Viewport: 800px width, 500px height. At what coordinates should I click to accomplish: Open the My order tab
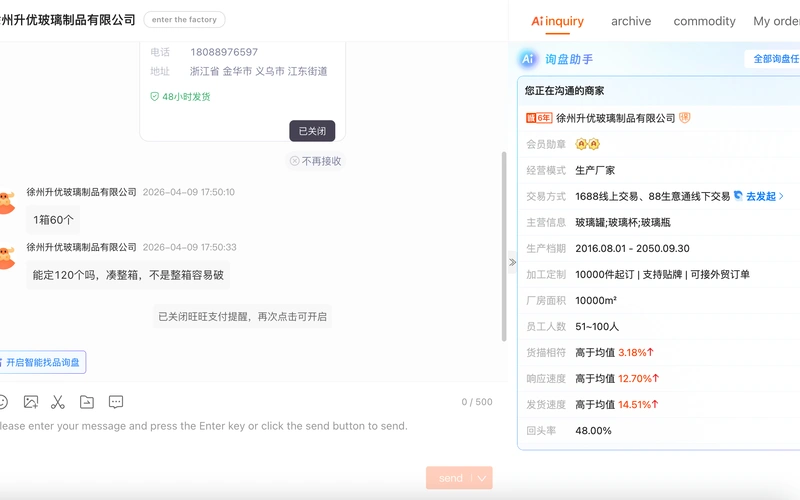tap(777, 21)
